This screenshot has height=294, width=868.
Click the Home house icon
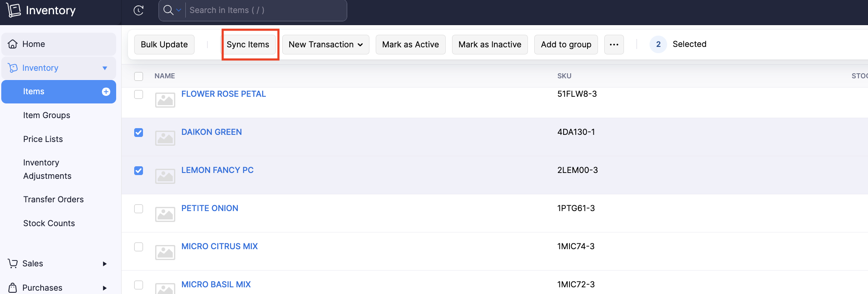(13, 44)
